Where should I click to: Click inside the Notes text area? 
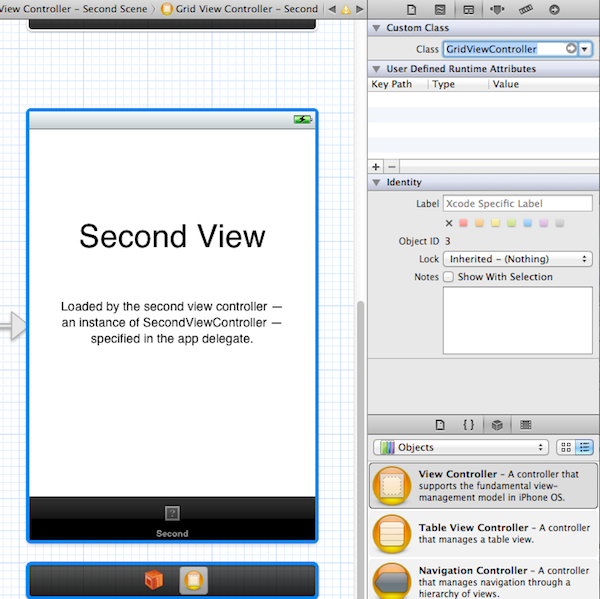518,320
